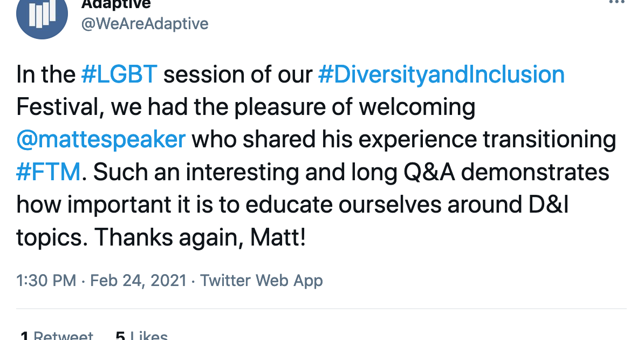Open the @WeAreAdaptive handle link
The height and width of the screenshot is (340, 644).
coord(145,24)
